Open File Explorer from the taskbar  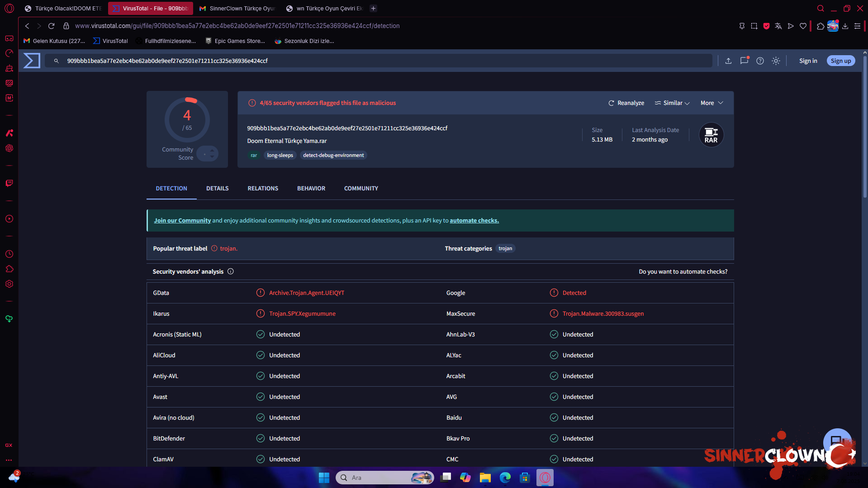[485, 478]
